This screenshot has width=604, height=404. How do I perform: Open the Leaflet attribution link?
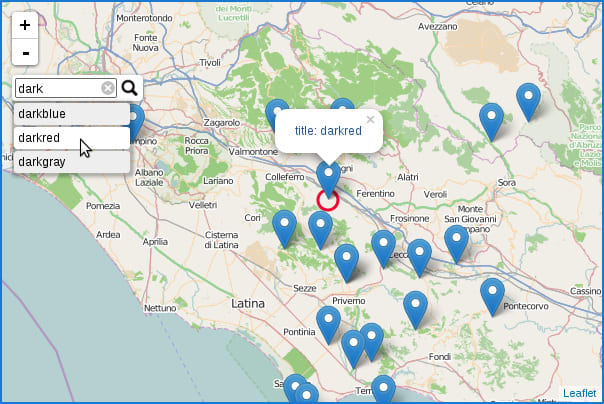pyautogui.click(x=579, y=393)
